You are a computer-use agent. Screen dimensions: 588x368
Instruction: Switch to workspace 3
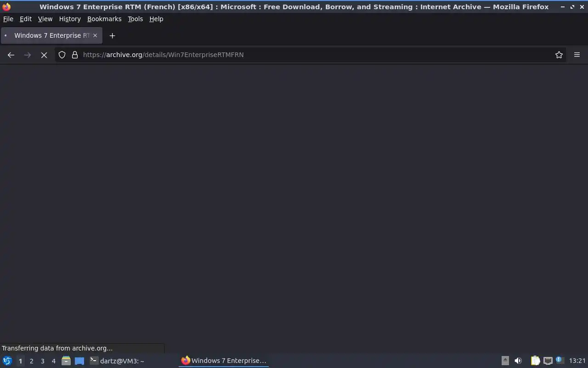[42, 361]
